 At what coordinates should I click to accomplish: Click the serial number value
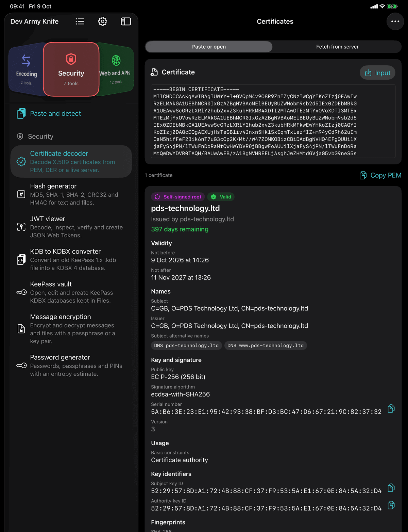pyautogui.click(x=266, y=412)
